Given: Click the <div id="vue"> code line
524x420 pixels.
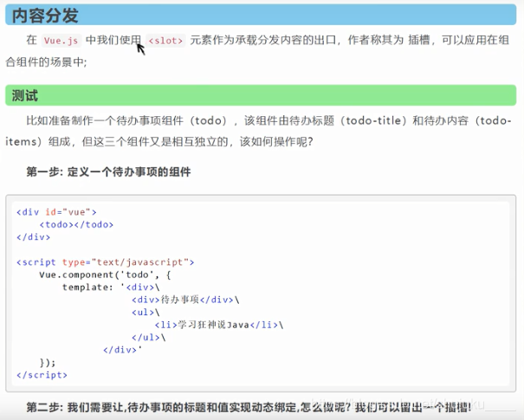Looking at the screenshot, I should (56, 212).
